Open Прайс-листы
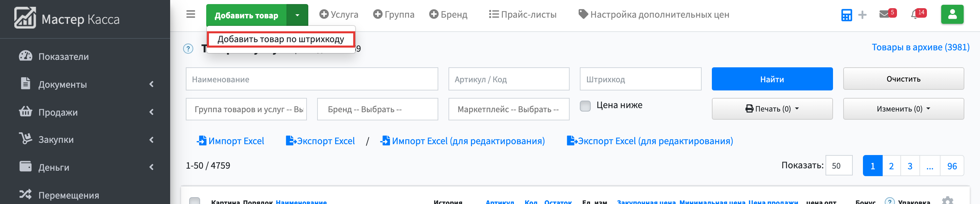This screenshot has width=980, height=204. (x=522, y=14)
